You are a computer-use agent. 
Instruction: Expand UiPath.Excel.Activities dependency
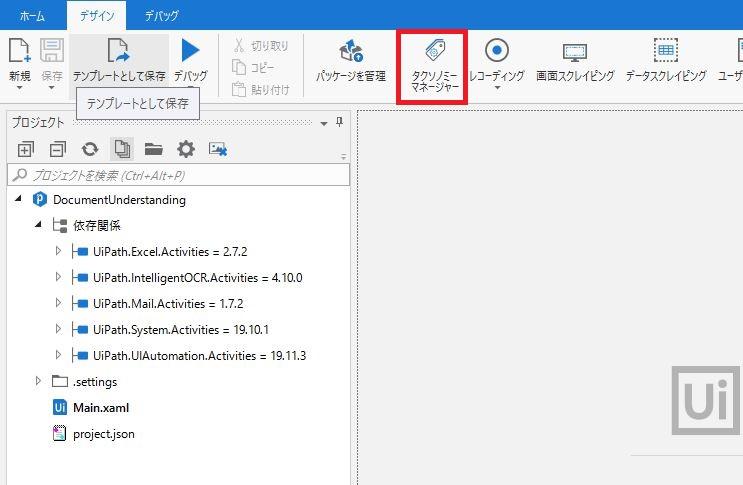click(x=58, y=251)
